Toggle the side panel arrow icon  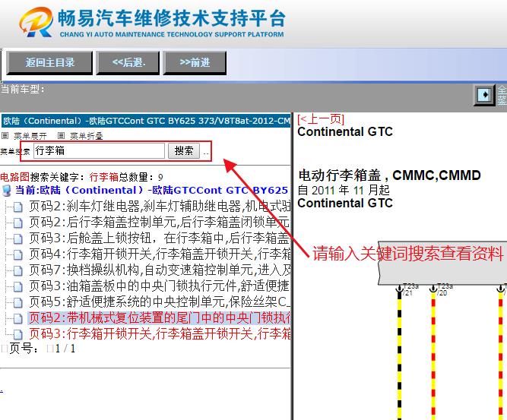[484, 95]
